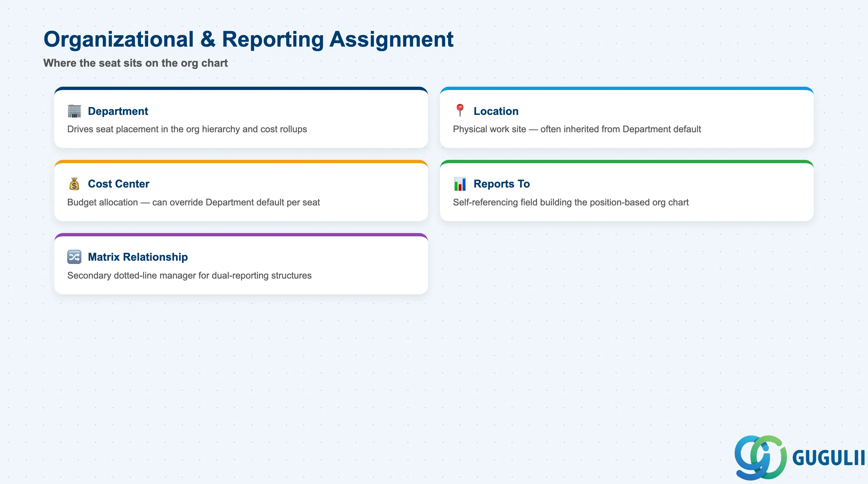Image resolution: width=868 pixels, height=484 pixels.
Task: Click the GUGULII brand wordmark
Action: click(829, 458)
